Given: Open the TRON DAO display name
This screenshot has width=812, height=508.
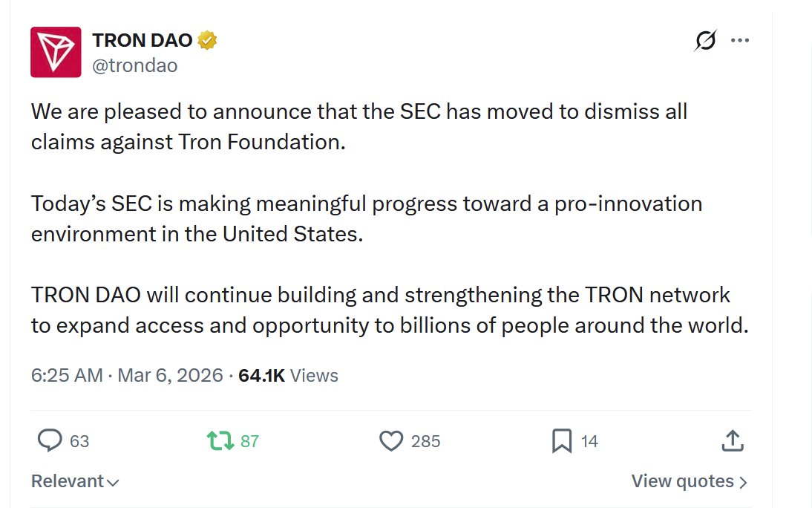Looking at the screenshot, I should coord(142,41).
